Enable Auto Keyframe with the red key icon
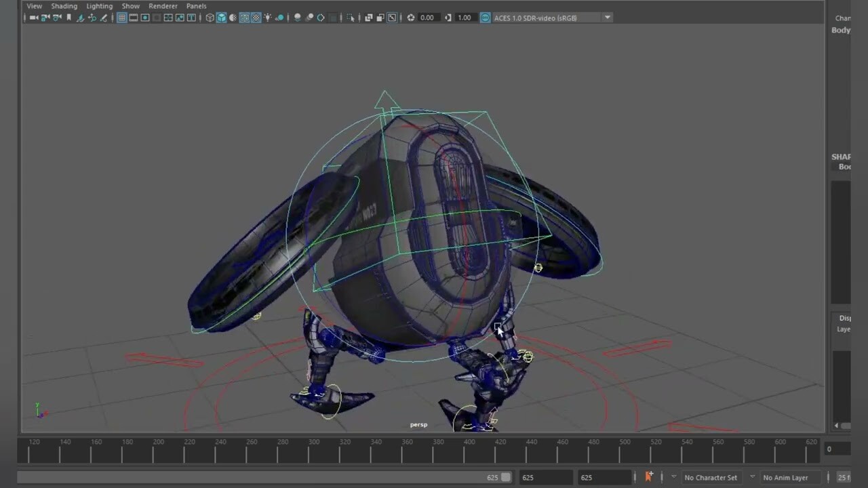 point(649,476)
